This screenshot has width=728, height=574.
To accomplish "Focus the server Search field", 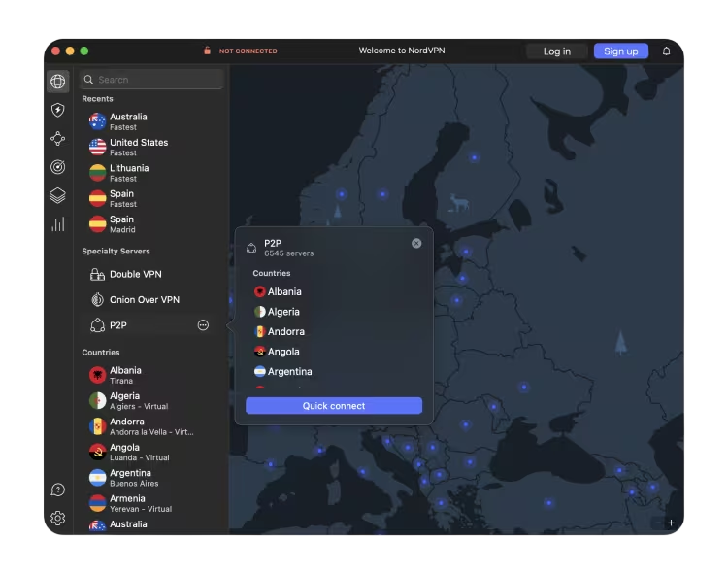I will point(151,80).
